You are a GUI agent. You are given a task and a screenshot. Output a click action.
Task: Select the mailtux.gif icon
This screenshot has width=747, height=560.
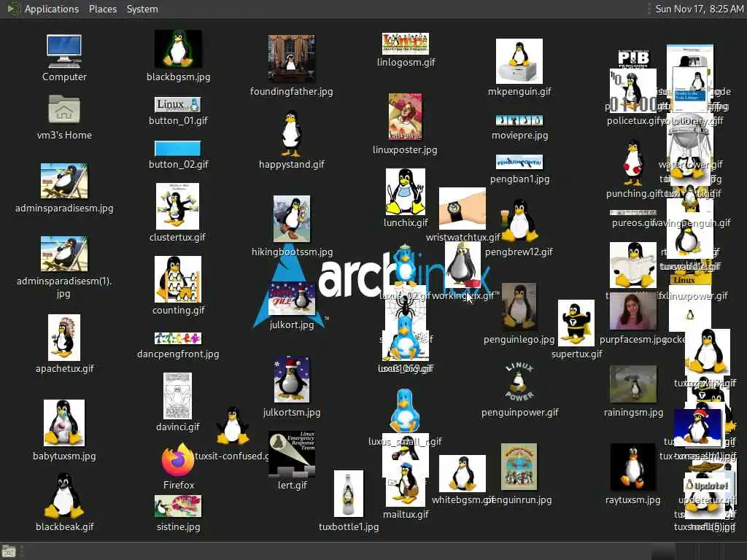[x=406, y=483]
